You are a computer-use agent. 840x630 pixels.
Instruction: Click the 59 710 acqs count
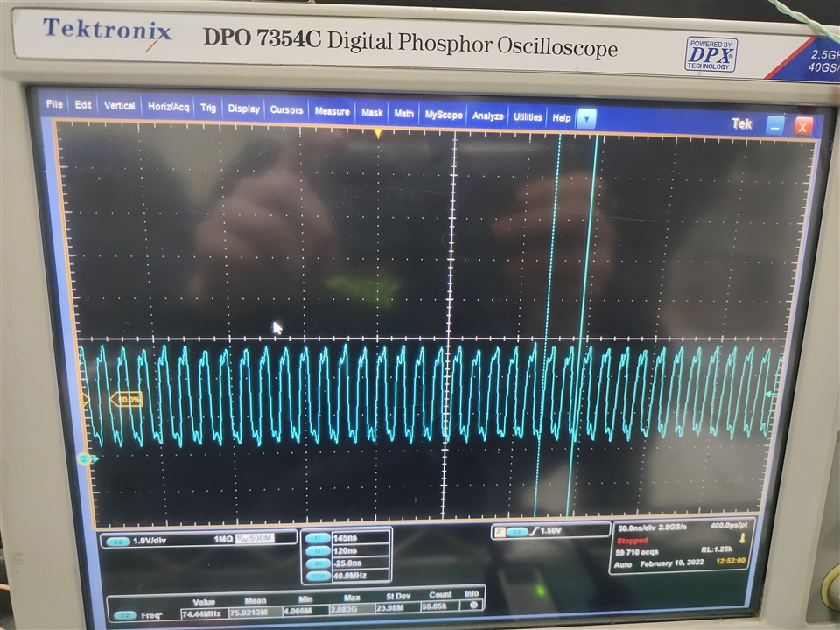(x=638, y=552)
